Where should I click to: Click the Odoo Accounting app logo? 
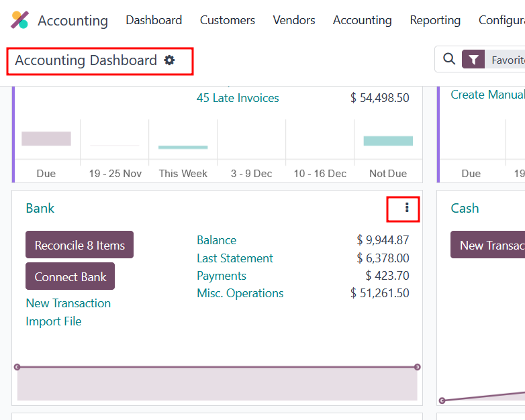(x=19, y=20)
